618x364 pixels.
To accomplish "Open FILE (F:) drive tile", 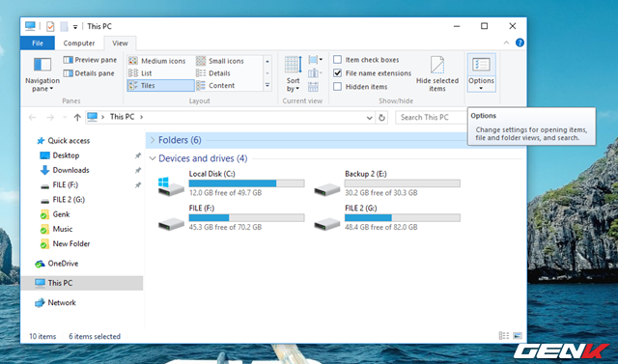I will pyautogui.click(x=232, y=217).
